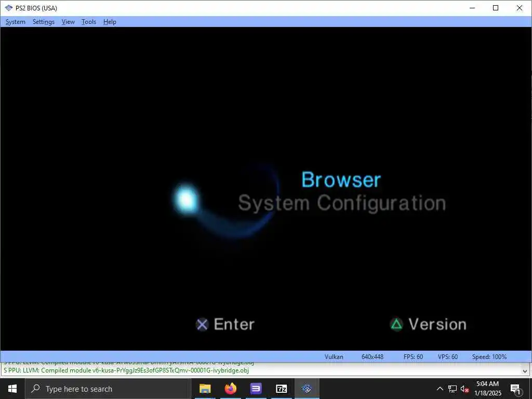The height and width of the screenshot is (399, 532).
Task: Maximize the PS2 BIOS window
Action: (495, 8)
